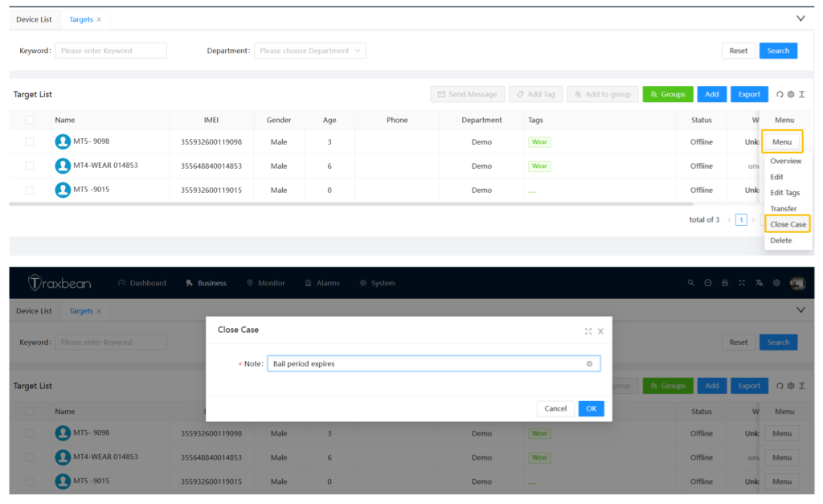Tick the MT5- 9098 checkbox on the dimmed page
The image size is (823, 504).
tap(30, 433)
